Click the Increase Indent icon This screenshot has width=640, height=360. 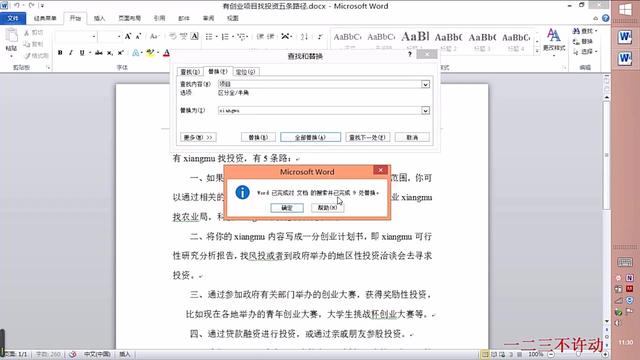coord(271,37)
